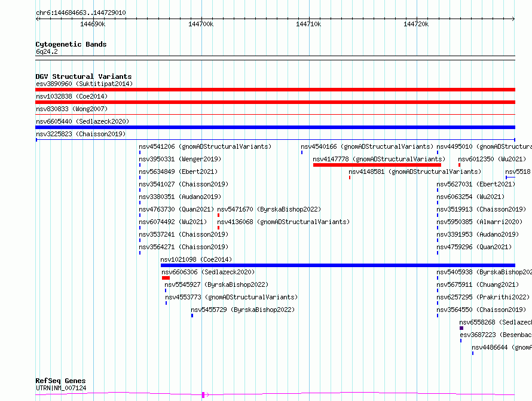Click the 144720k ruler label

tap(416, 24)
